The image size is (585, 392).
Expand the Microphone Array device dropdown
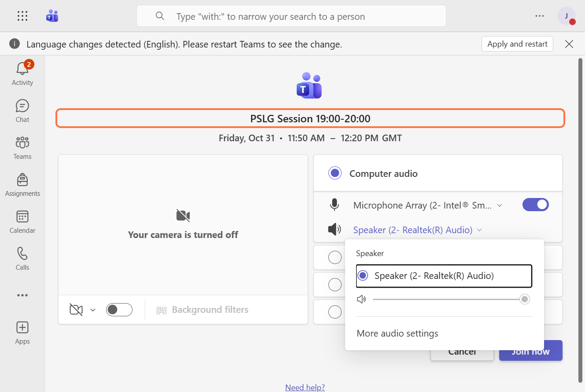tap(500, 205)
